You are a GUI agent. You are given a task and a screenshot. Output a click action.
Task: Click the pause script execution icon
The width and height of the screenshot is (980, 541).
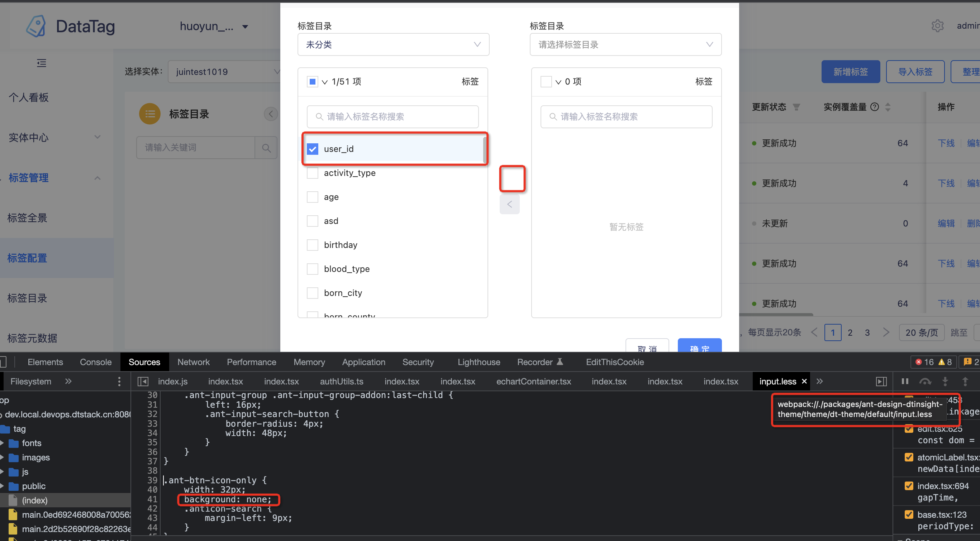pyautogui.click(x=905, y=381)
